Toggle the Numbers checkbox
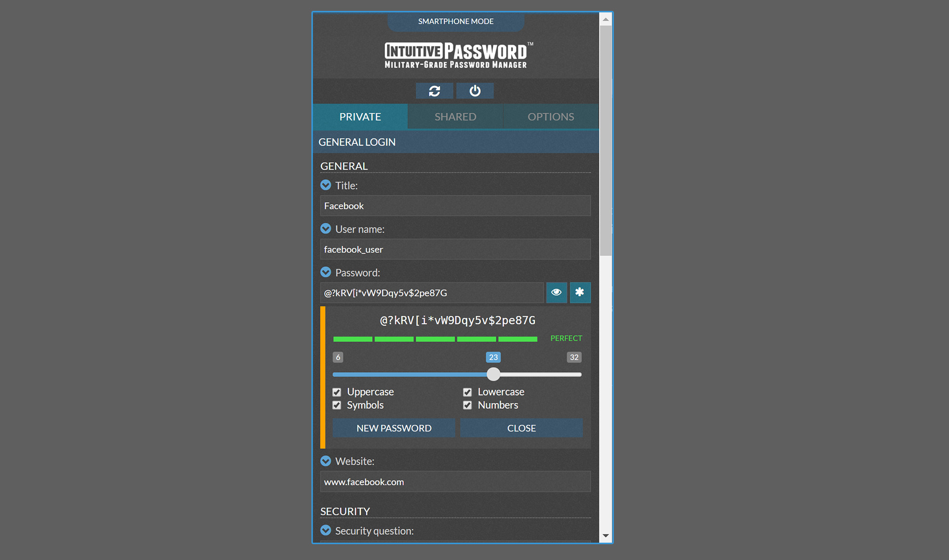This screenshot has width=949, height=560. 467,405
